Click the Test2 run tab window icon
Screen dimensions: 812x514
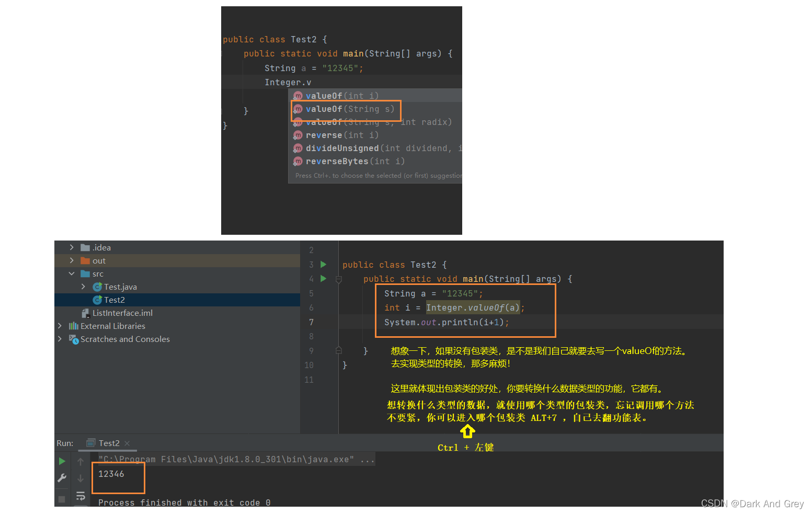point(91,443)
